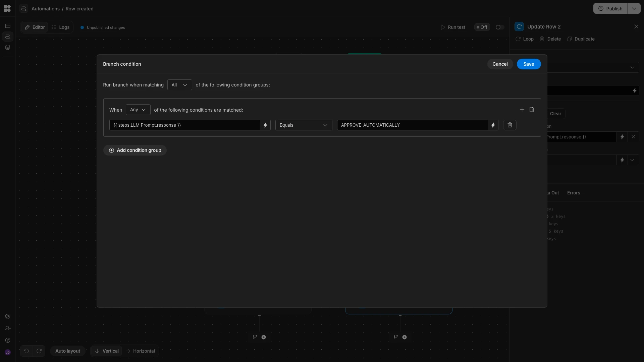Switch layout to Horizontal

click(x=140, y=351)
